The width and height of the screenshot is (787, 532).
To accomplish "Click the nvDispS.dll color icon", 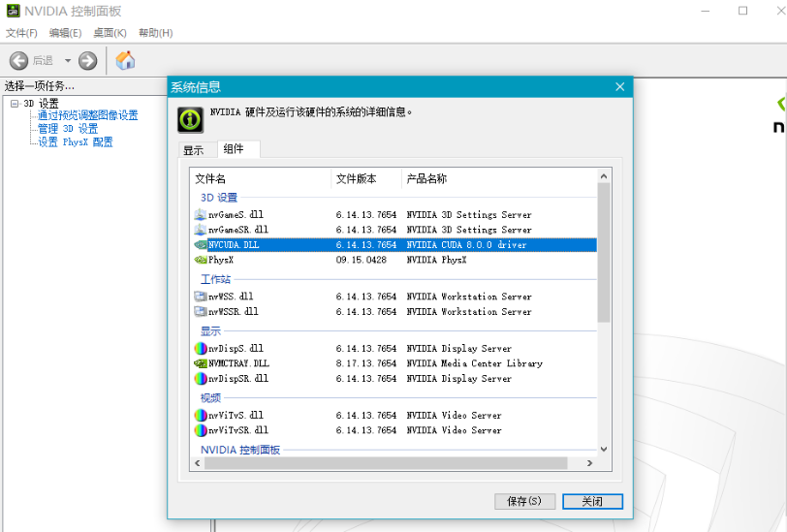I will (x=201, y=348).
